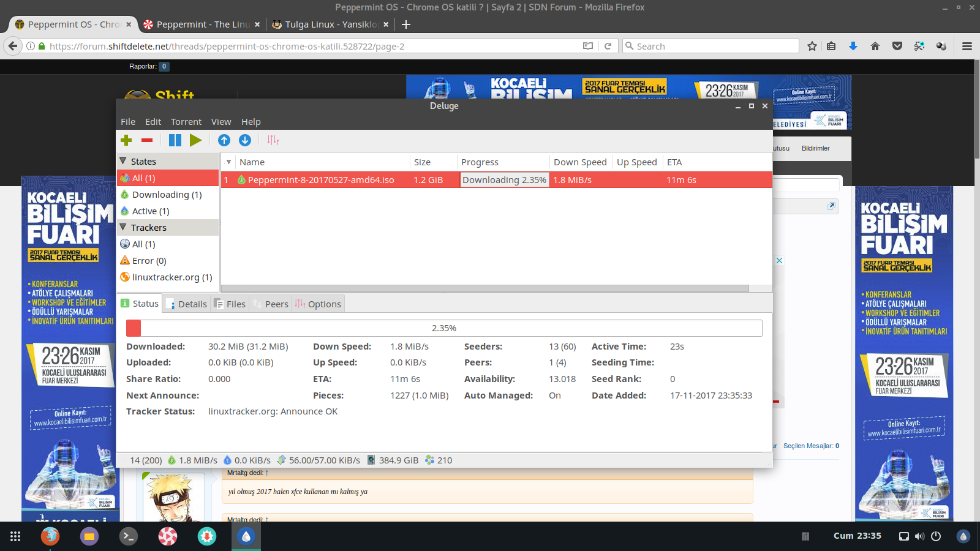This screenshot has width=980, height=551.
Task: Show Firefox bookmarks list icon
Action: coord(831,47)
